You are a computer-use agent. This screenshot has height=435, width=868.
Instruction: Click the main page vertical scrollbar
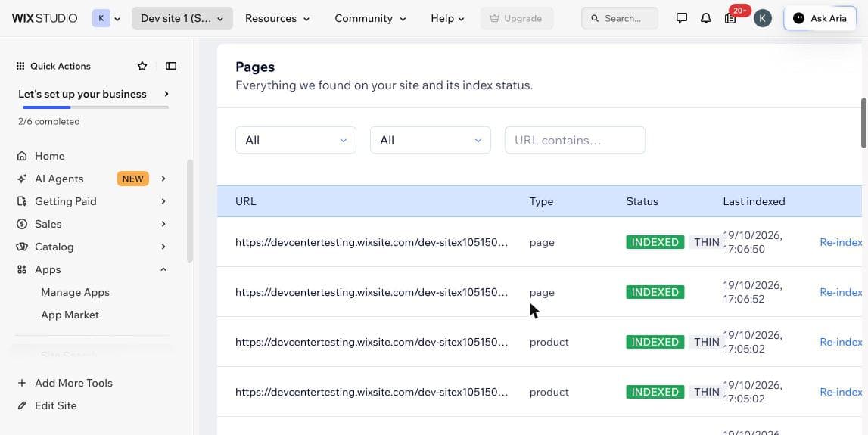[x=864, y=123]
